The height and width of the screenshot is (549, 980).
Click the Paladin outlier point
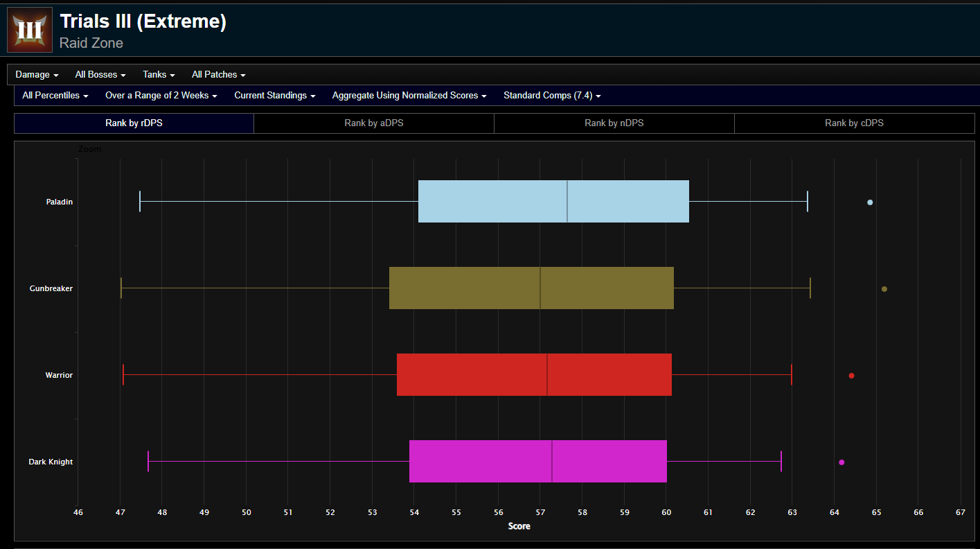[x=870, y=202]
